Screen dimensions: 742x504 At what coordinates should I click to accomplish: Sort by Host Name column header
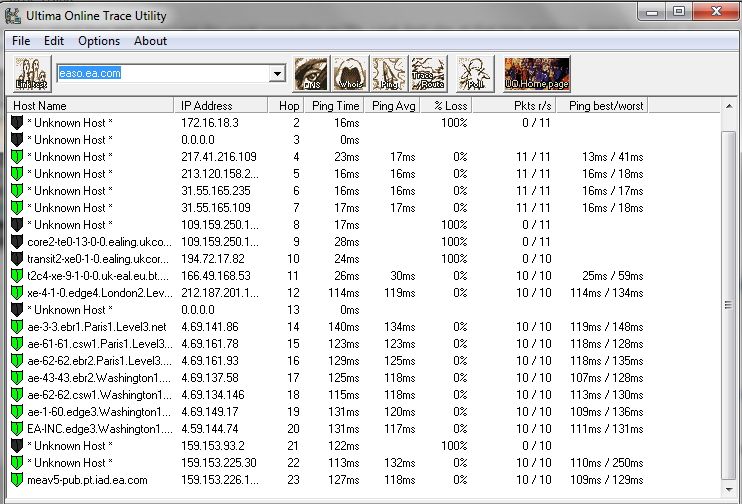(x=91, y=106)
